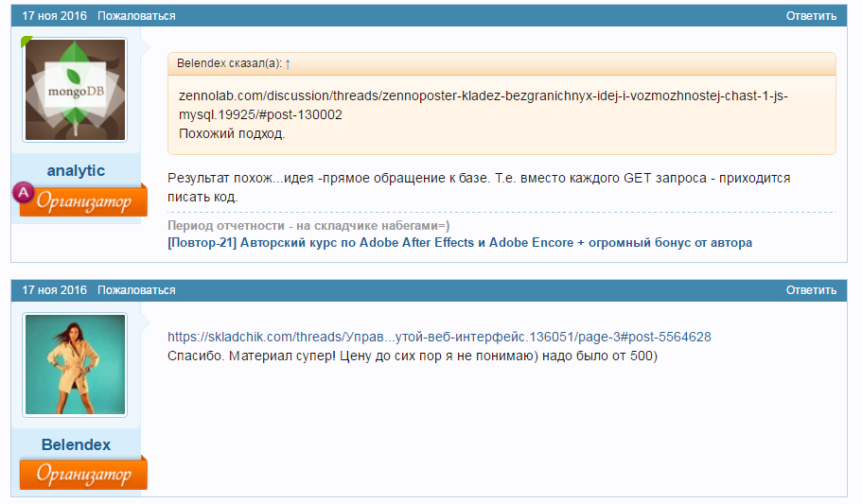The width and height of the screenshot is (862, 504).
Task: Reply to analytic's post with Ответить
Action: 811,16
